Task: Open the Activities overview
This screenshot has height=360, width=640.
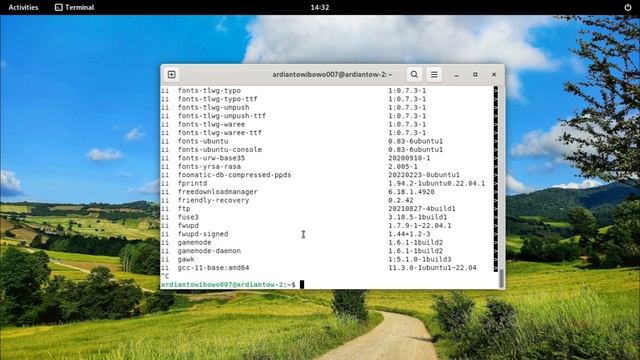Action: 23,7
